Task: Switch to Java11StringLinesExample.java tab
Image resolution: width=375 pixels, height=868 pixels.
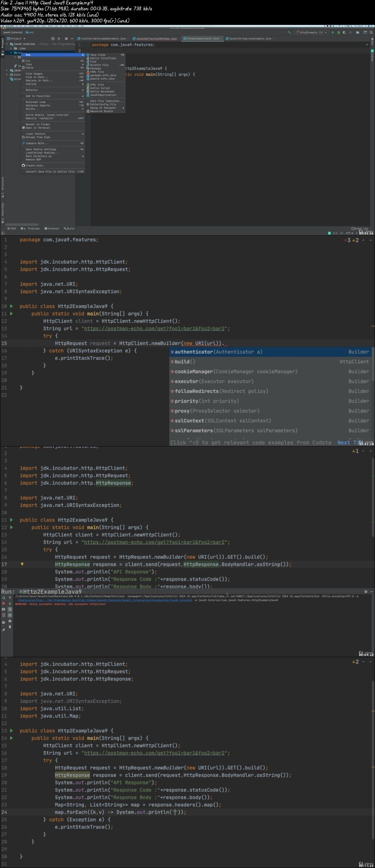Action: click(250, 38)
